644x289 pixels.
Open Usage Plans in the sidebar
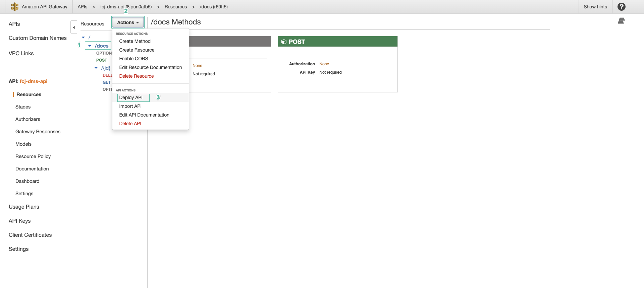point(24,207)
